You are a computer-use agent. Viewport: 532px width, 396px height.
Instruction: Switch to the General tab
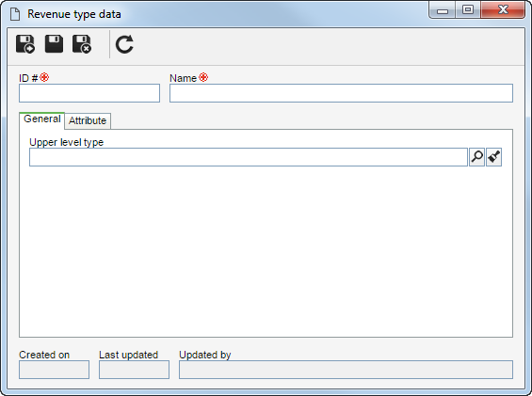click(x=42, y=119)
